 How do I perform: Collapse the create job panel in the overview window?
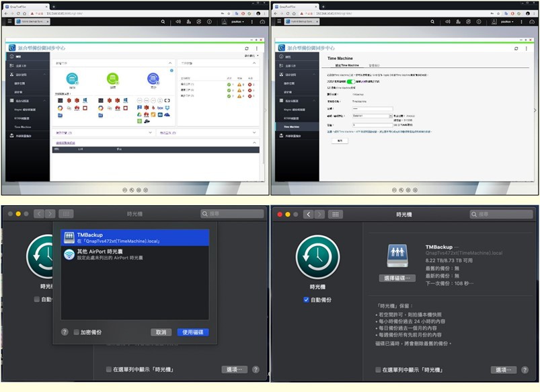169,63
